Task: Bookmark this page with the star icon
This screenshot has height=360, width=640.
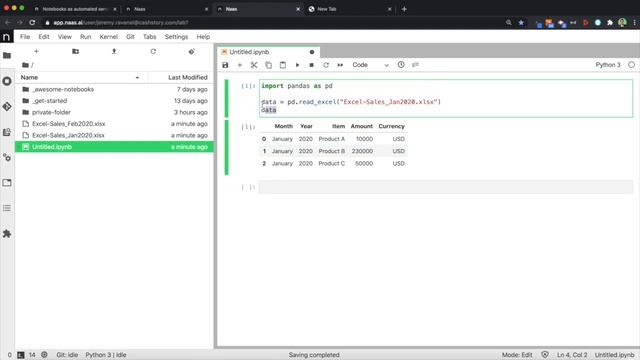Action: (x=521, y=22)
